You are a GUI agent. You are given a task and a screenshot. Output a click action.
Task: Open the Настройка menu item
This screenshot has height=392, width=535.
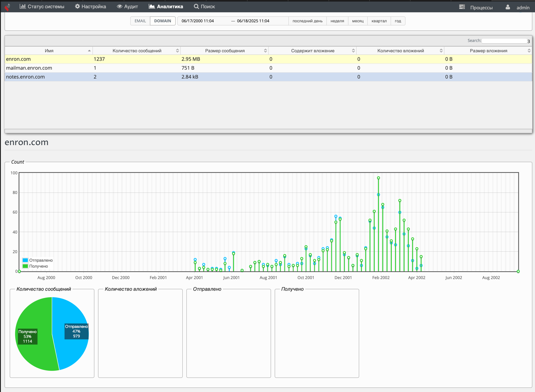pyautogui.click(x=94, y=6)
